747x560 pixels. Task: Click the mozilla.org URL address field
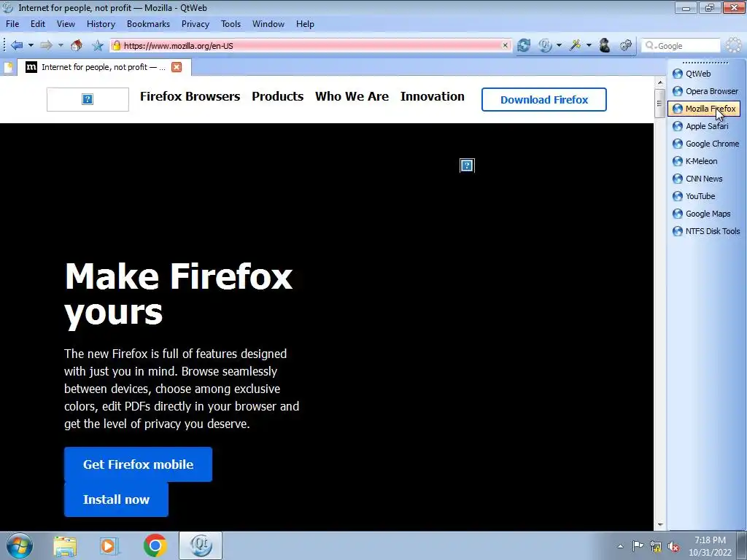311,46
